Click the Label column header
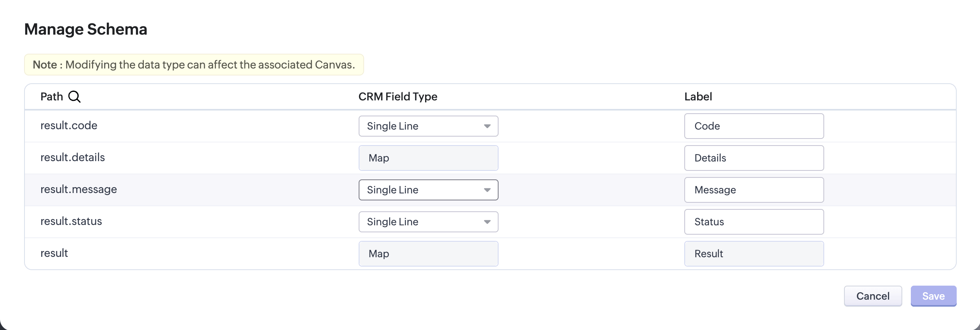 click(698, 97)
